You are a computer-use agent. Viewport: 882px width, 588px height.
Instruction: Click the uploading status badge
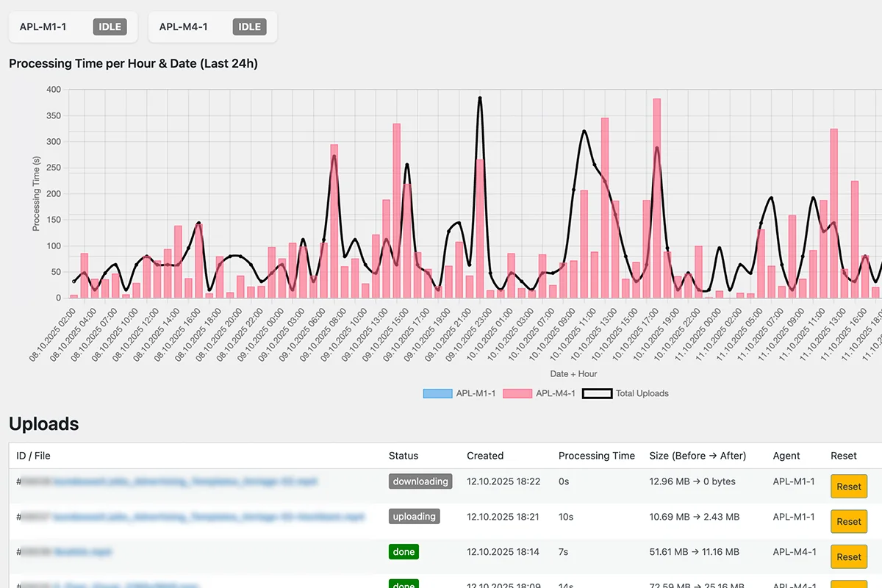click(415, 517)
